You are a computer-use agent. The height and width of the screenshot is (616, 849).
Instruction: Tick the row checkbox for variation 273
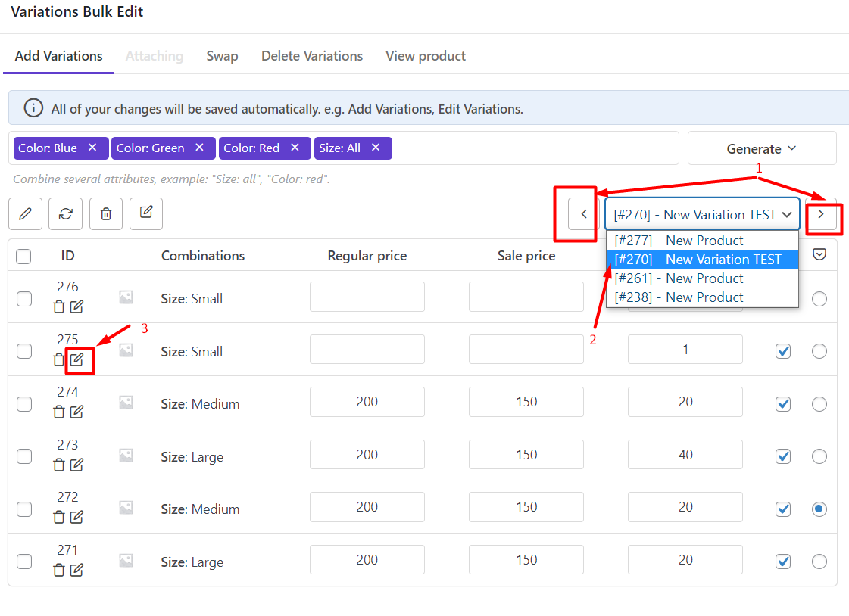(x=24, y=456)
